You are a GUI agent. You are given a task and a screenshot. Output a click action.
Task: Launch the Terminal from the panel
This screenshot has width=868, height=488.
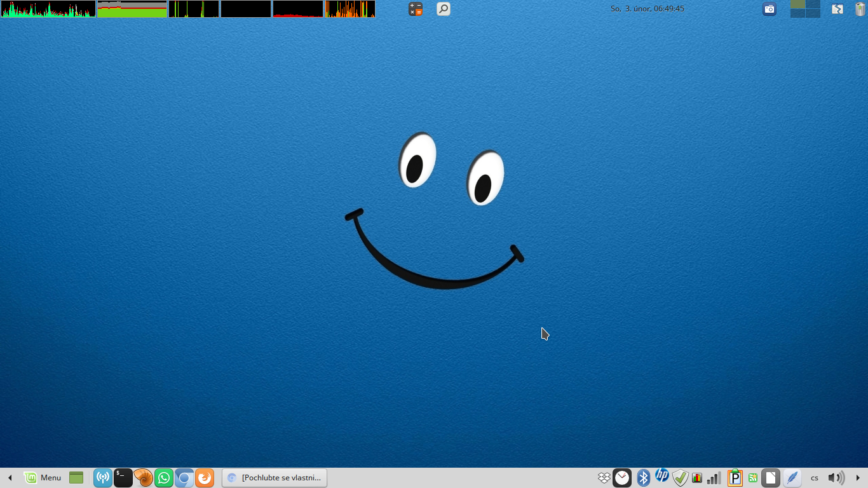[123, 478]
